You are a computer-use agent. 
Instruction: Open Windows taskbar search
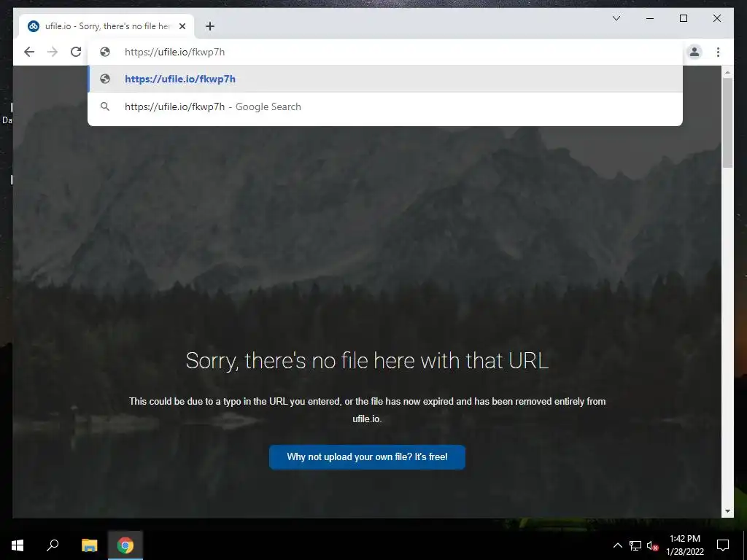tap(53, 545)
